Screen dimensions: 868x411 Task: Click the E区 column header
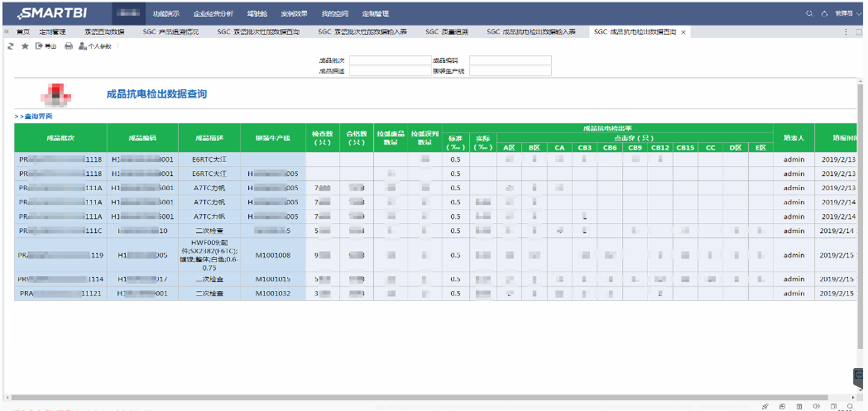(x=760, y=148)
